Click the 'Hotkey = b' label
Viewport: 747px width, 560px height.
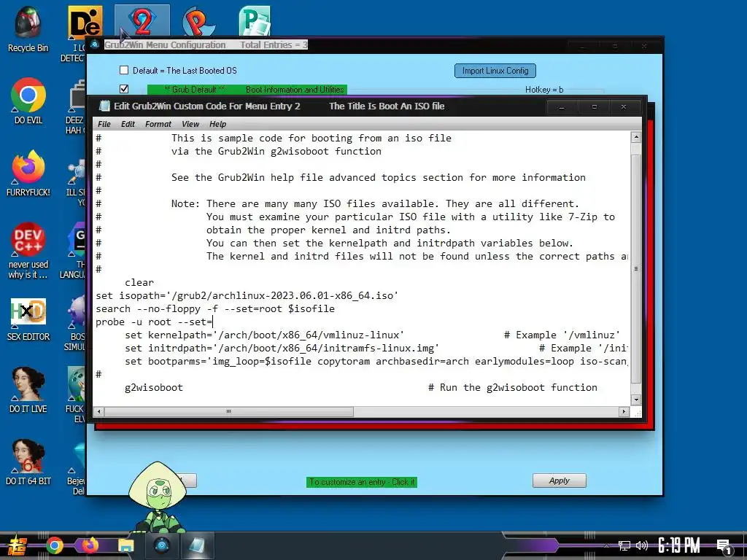coord(544,90)
